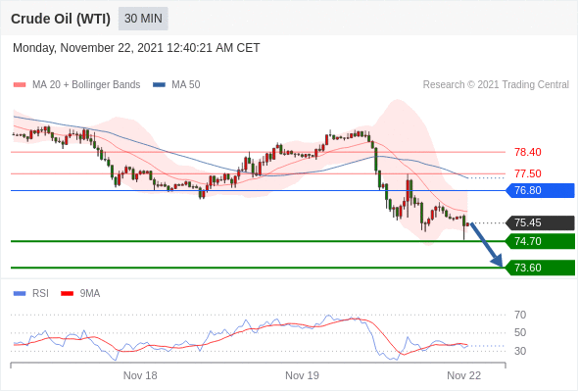
Task: Click the Nov 18 axis date marker
Action: [x=140, y=375]
